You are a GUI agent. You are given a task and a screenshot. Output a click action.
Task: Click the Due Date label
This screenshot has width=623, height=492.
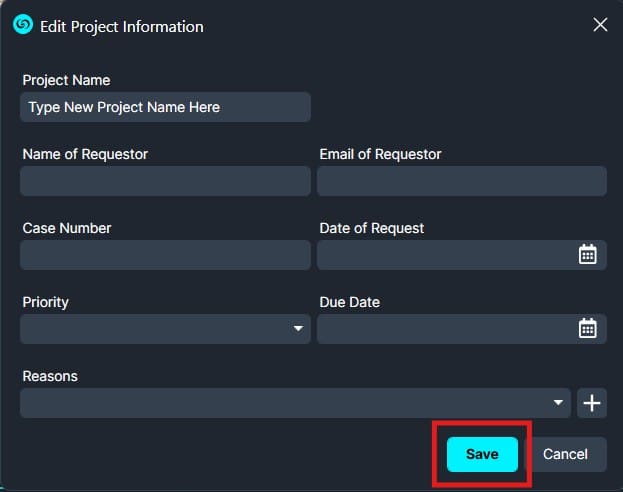point(350,302)
